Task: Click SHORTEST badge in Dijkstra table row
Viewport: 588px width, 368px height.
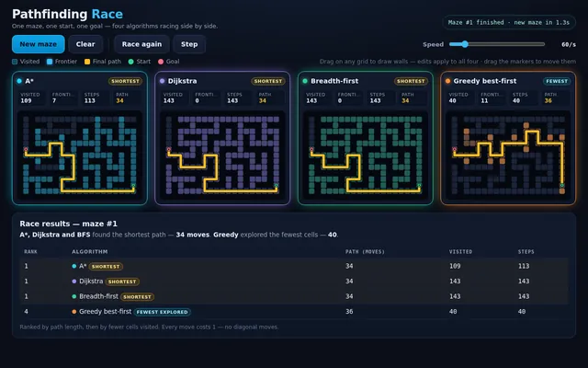Action: point(122,282)
